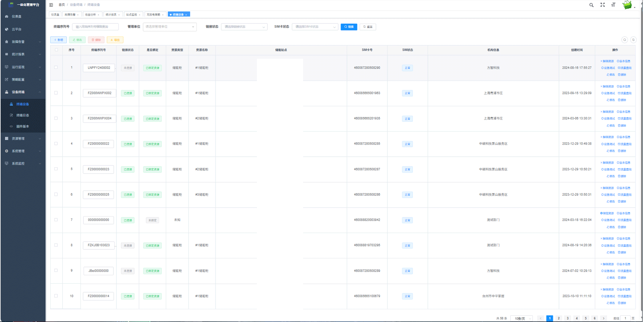Go to page 2 in pagination
The height and width of the screenshot is (322, 644).
tap(559, 318)
